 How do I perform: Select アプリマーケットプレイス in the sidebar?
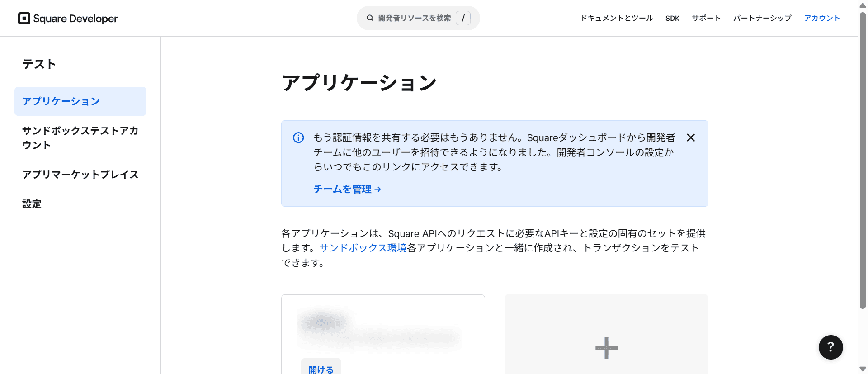point(80,175)
